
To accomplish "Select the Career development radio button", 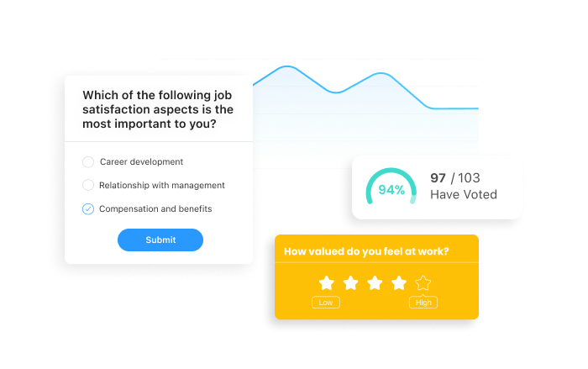I will (88, 161).
